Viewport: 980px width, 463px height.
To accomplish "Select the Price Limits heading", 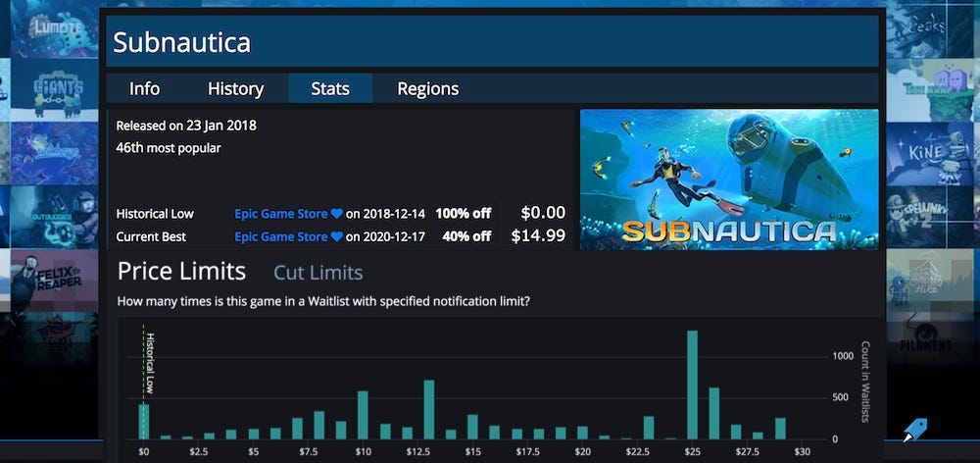I will 182,272.
